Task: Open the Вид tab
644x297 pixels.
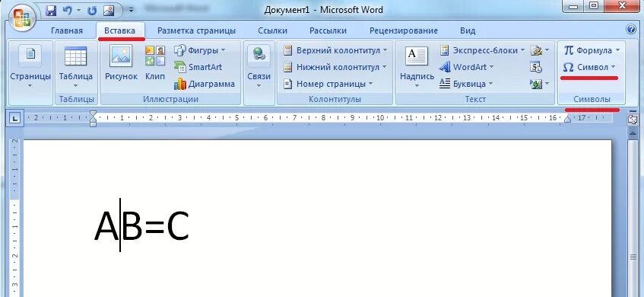Action: click(468, 31)
